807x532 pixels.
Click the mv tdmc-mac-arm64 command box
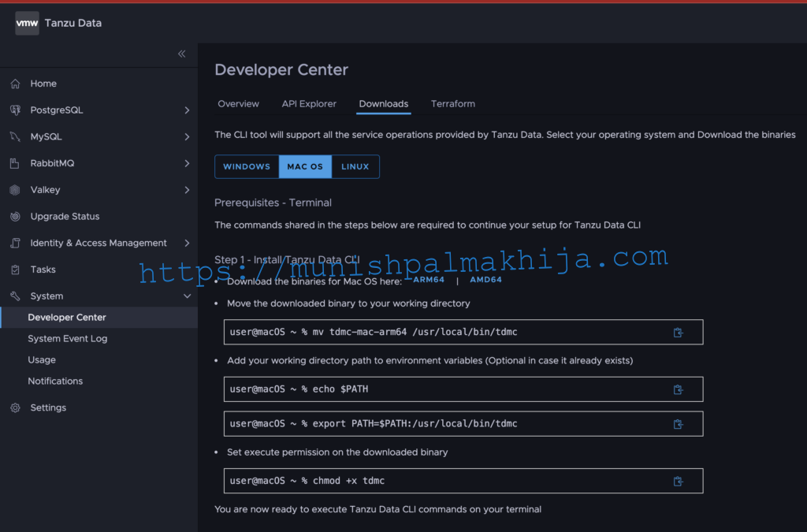tap(463, 332)
